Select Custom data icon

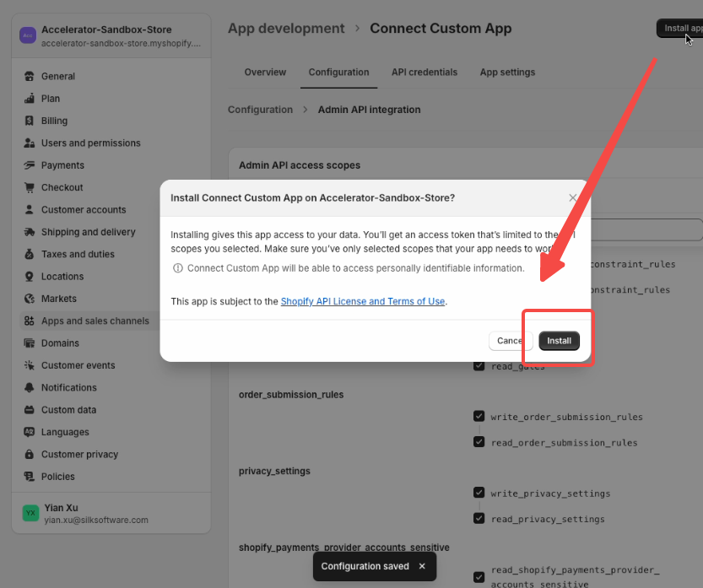30,410
